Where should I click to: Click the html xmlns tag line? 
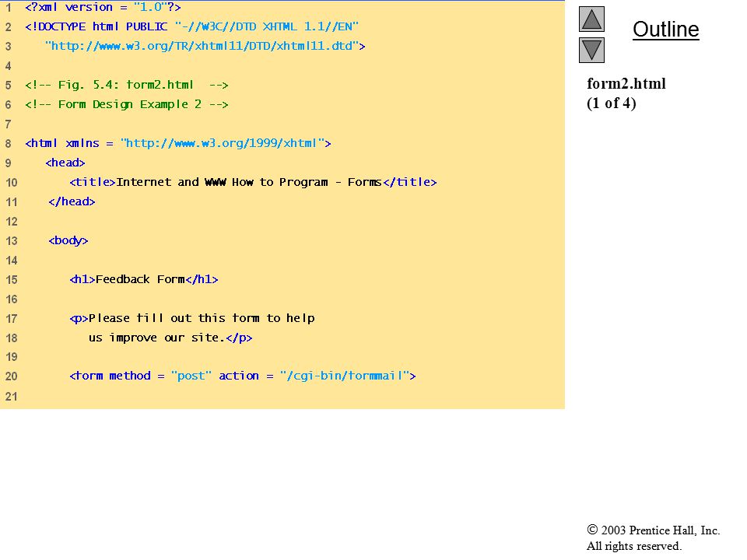[178, 143]
